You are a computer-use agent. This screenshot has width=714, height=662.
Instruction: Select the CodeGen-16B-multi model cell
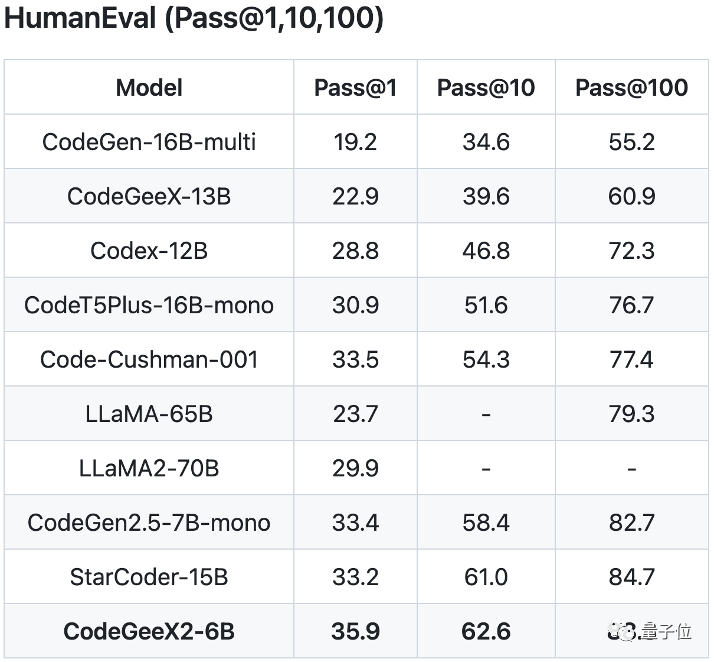tap(149, 142)
